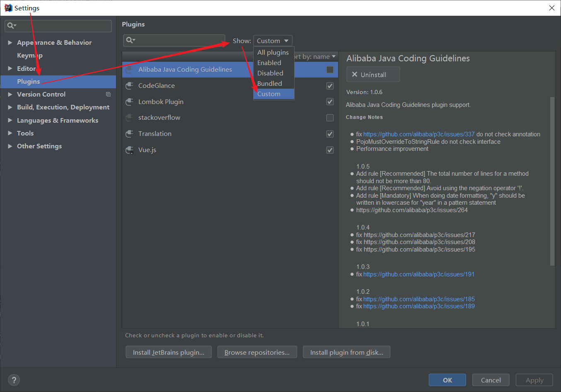Close the Settings window
Screen dimensions: 561x392
[x=551, y=8]
